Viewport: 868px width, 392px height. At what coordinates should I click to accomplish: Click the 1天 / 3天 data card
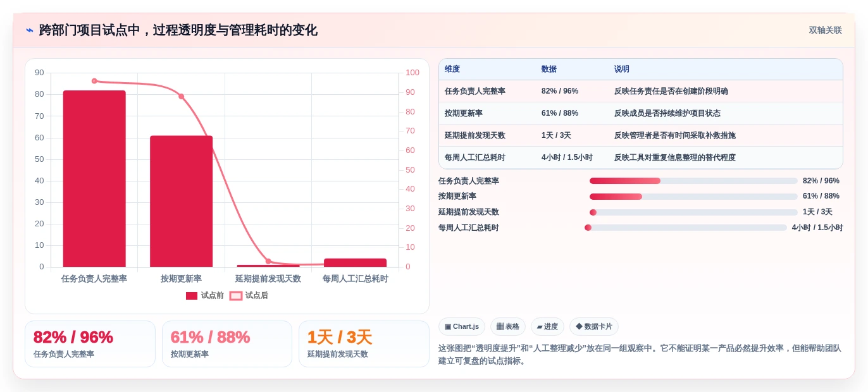tap(364, 344)
